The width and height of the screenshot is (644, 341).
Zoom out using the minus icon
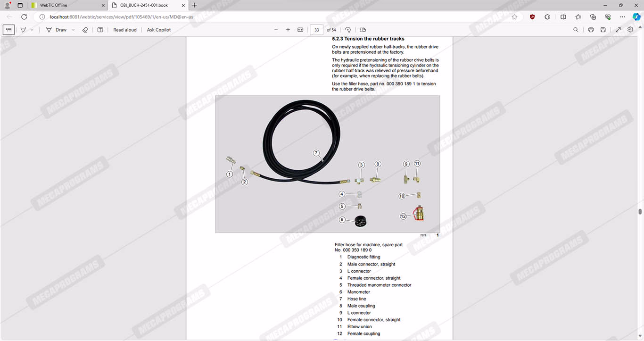(276, 30)
